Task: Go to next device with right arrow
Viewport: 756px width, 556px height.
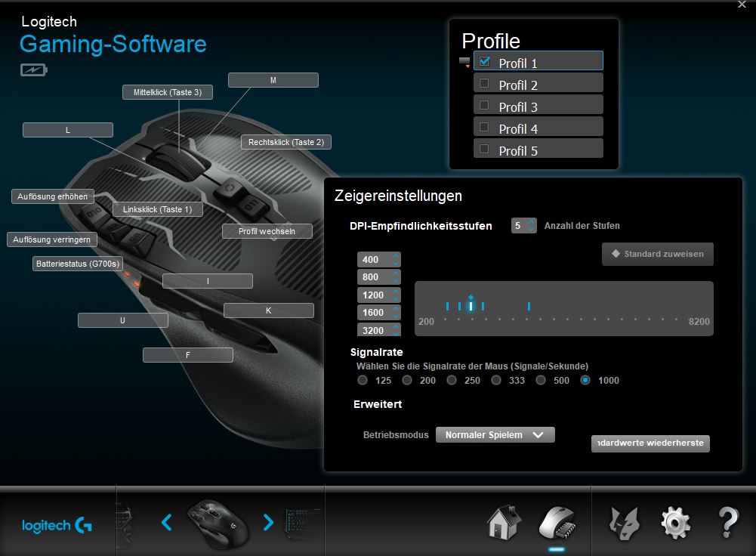Action: click(268, 522)
